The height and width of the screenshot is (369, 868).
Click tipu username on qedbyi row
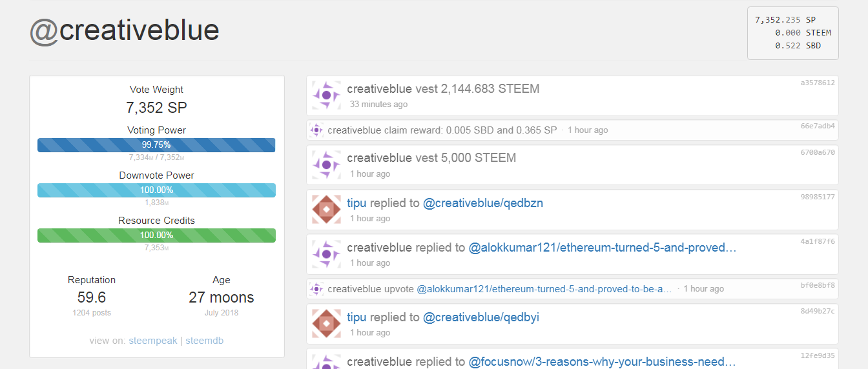tap(356, 317)
